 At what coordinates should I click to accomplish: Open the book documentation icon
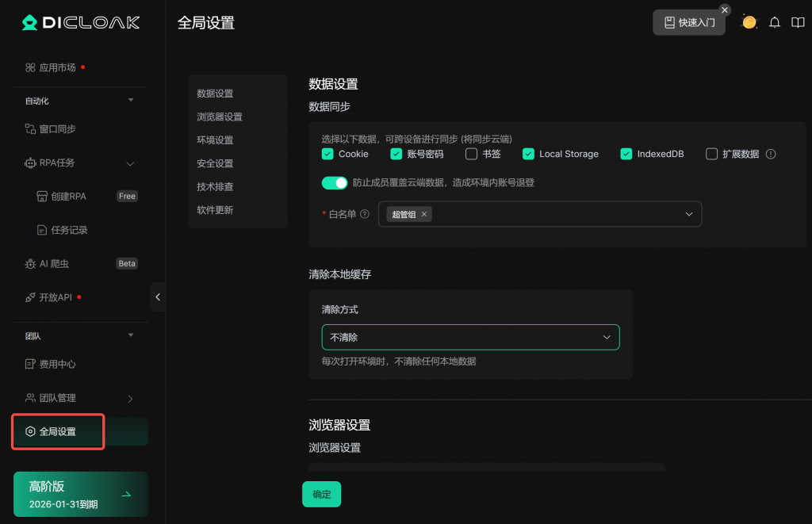[798, 22]
